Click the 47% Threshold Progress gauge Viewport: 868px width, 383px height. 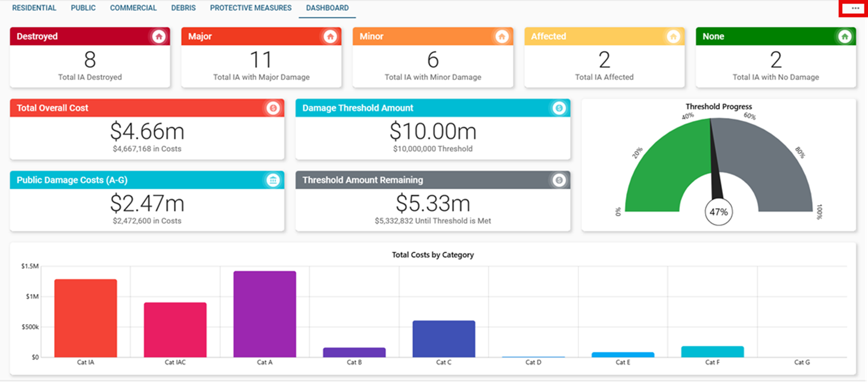tap(718, 212)
